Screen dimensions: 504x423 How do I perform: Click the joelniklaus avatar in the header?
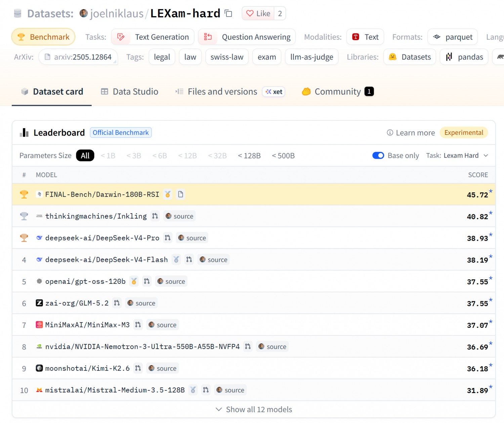point(84,13)
